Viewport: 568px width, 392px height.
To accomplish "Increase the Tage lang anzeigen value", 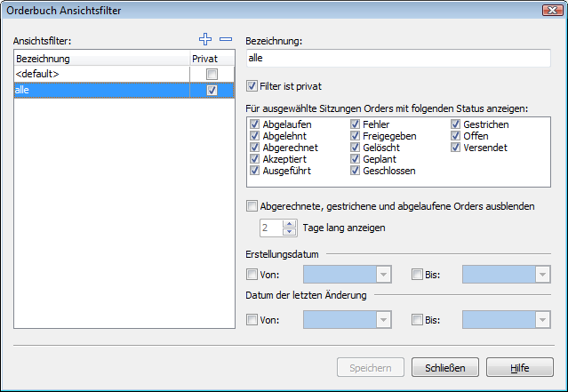I will [289, 224].
